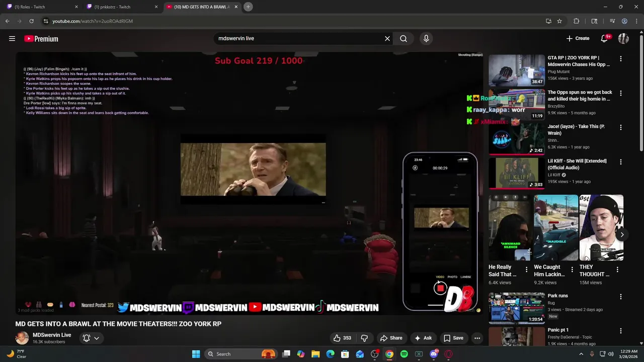Open YouTube notifications bell

605,39
